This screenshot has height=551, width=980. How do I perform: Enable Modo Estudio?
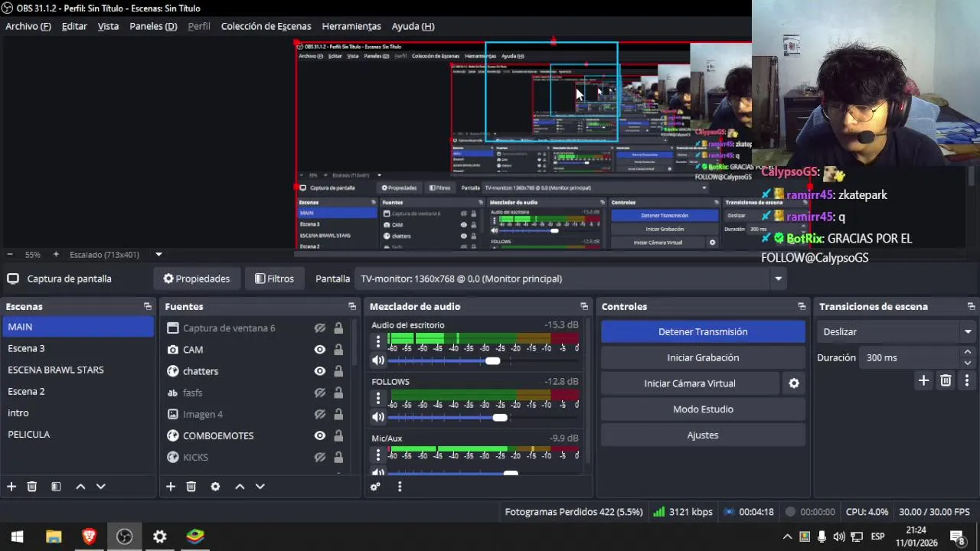click(x=703, y=409)
